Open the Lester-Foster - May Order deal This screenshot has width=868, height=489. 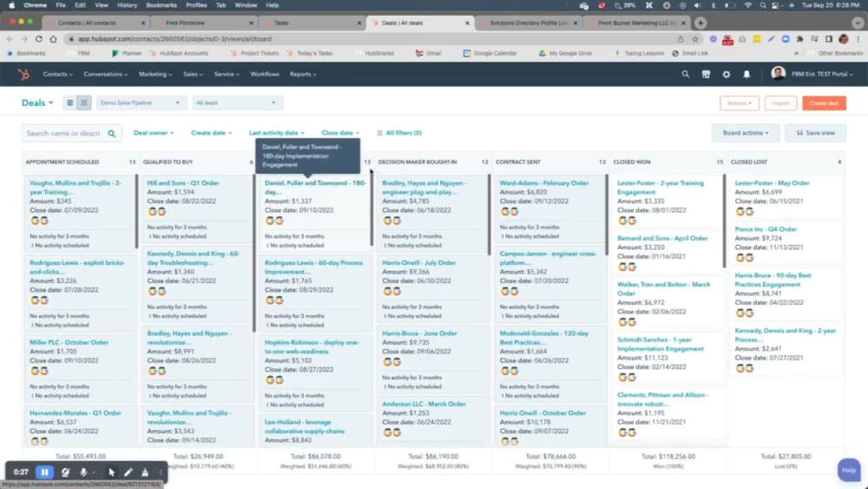(772, 182)
